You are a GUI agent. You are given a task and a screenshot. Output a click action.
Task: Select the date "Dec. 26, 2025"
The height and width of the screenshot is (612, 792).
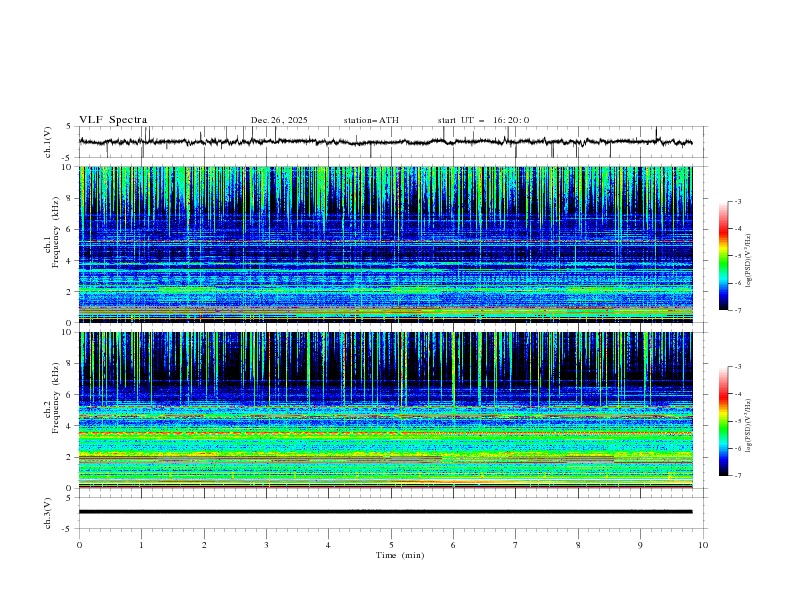point(279,120)
